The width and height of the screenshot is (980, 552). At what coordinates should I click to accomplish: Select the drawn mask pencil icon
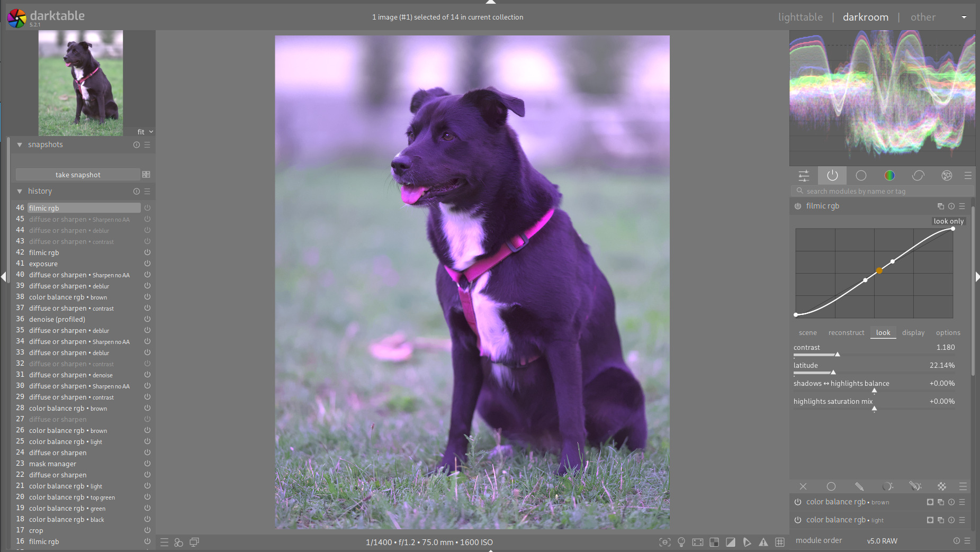pos(859,486)
